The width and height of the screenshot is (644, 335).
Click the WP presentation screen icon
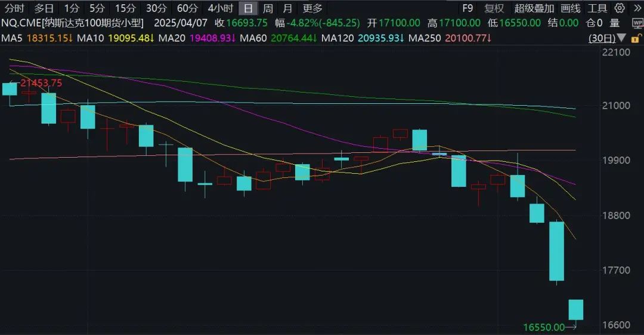[638, 23]
